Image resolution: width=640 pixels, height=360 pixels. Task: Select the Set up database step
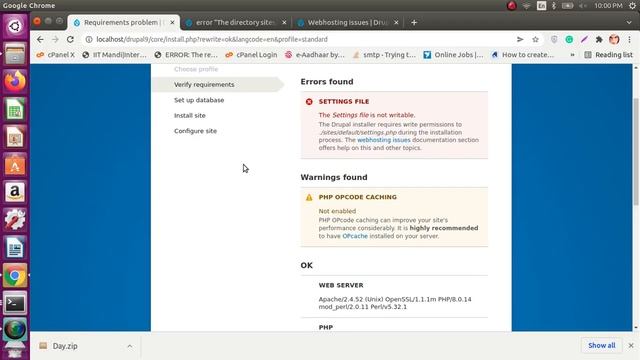[x=199, y=100]
